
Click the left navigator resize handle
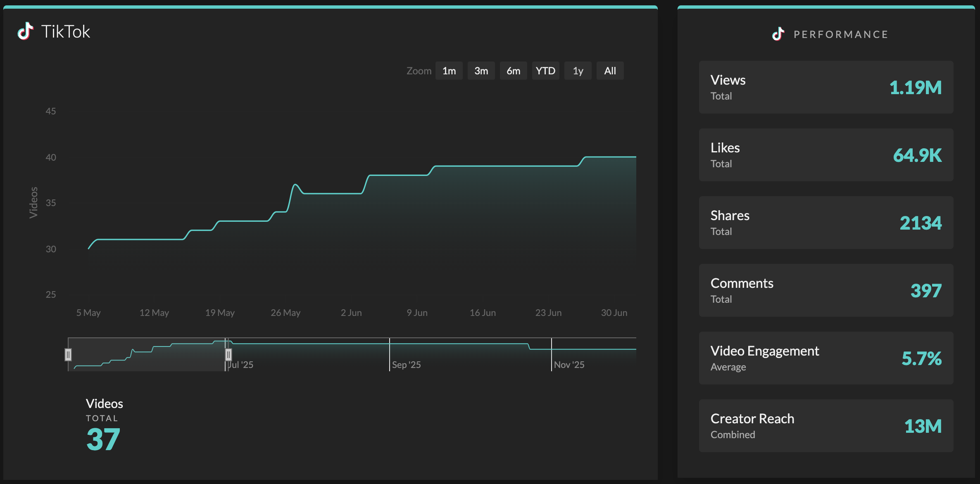coord(68,354)
